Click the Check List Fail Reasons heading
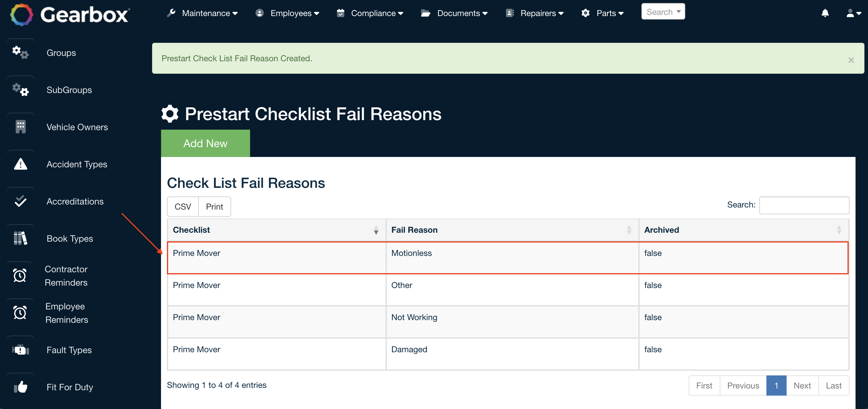 pyautogui.click(x=246, y=183)
